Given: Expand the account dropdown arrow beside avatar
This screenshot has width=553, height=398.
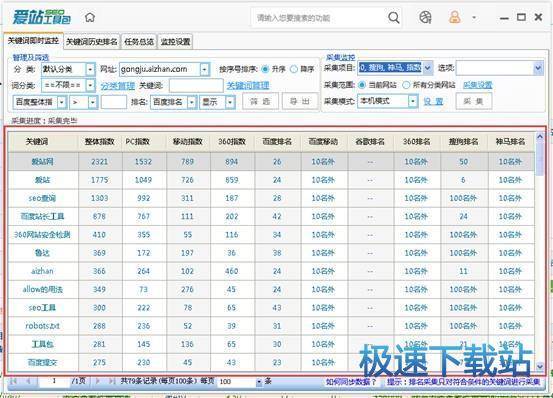Looking at the screenshot, I should click(x=474, y=17).
